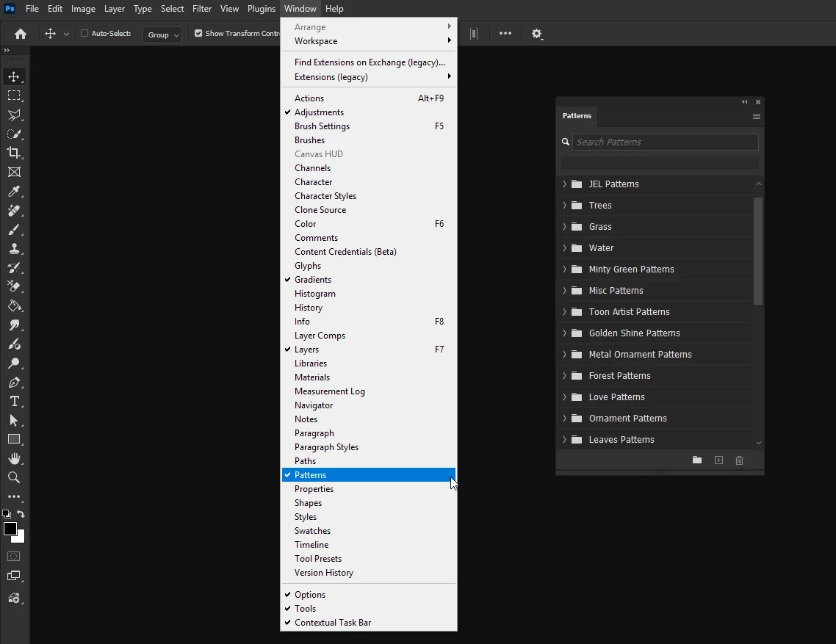This screenshot has height=644, width=836.
Task: Click the Search Patterns field
Action: click(x=665, y=142)
